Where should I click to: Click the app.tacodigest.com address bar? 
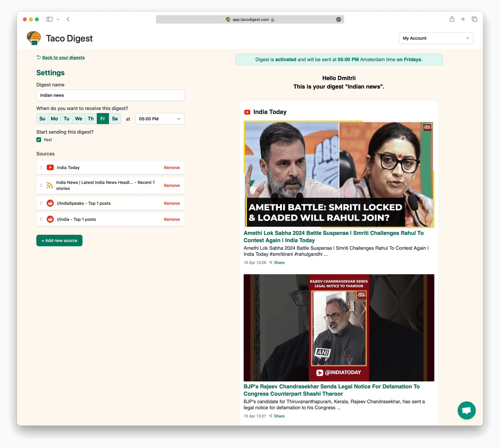[250, 19]
